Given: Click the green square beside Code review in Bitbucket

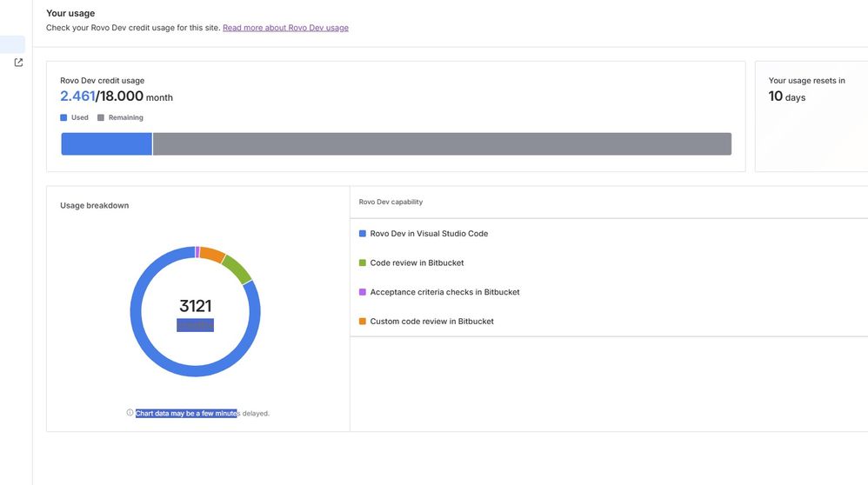Looking at the screenshot, I should tap(363, 262).
